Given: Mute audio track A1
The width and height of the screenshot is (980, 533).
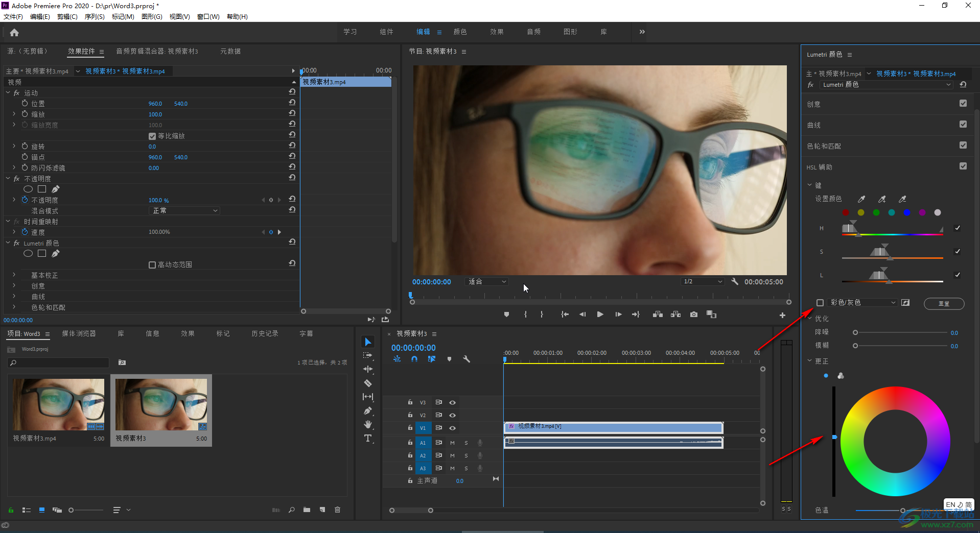Looking at the screenshot, I should pyautogui.click(x=452, y=443).
